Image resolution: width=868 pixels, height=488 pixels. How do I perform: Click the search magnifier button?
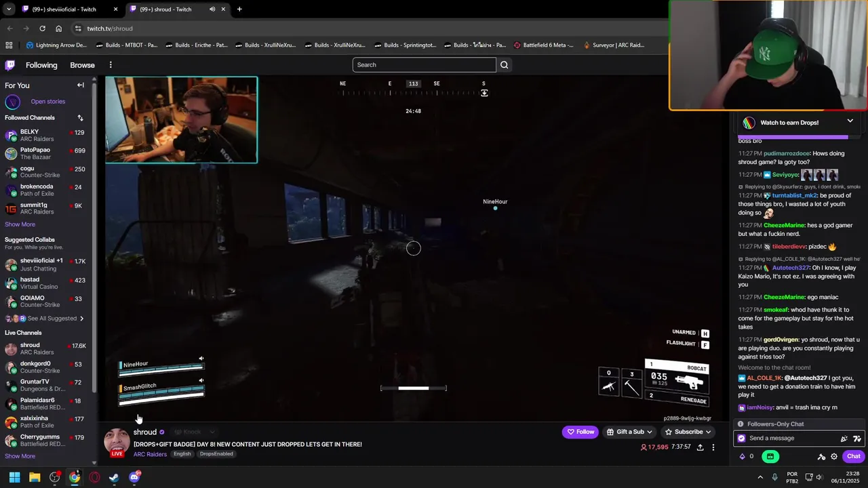504,65
